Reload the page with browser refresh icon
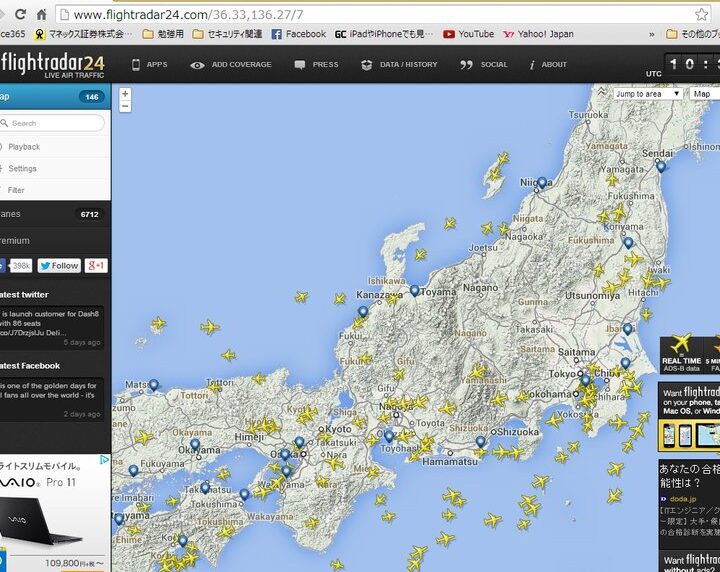Image resolution: width=720 pixels, height=572 pixels. (x=19, y=15)
